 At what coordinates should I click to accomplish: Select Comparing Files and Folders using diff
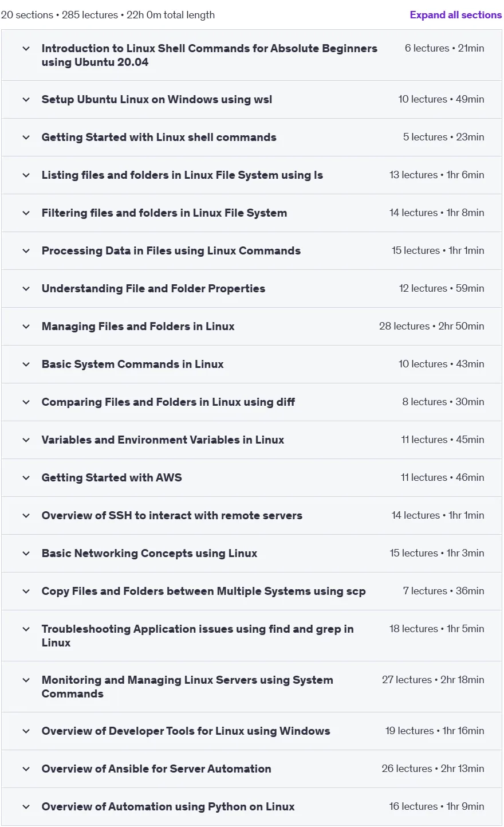tap(168, 402)
